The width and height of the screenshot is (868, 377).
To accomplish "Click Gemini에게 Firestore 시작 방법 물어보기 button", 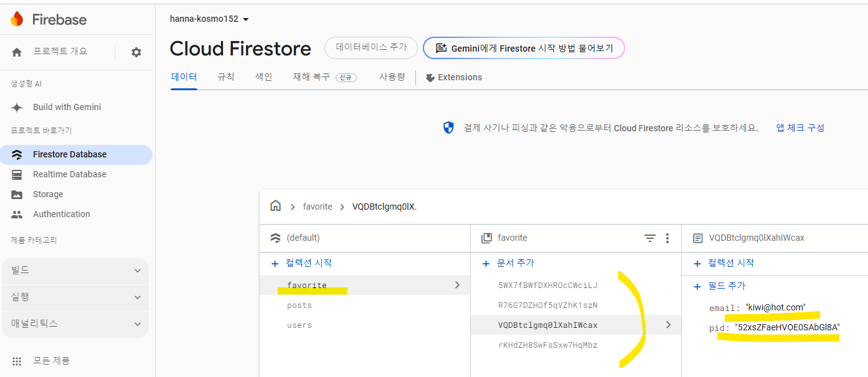I will click(x=524, y=48).
